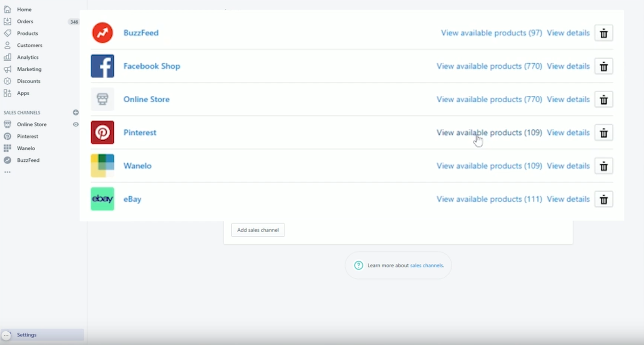
Task: Click the eBay channel logo
Action: pos(102,199)
